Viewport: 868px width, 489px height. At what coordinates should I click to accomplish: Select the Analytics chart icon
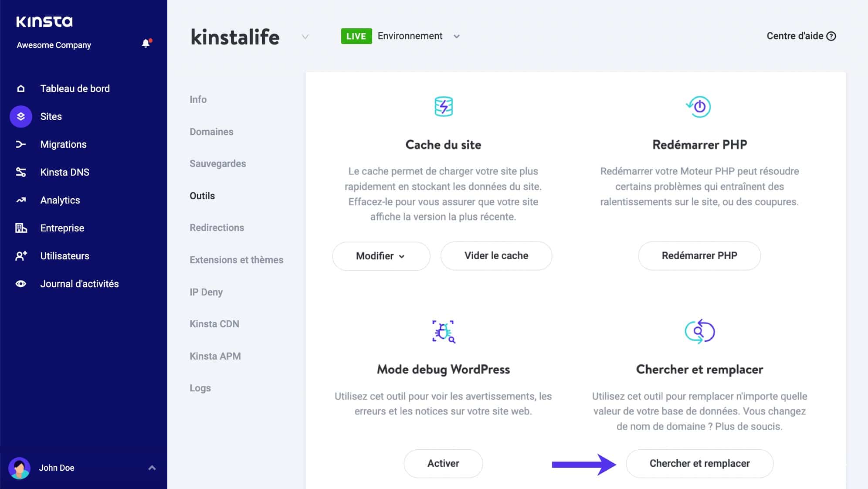20,200
